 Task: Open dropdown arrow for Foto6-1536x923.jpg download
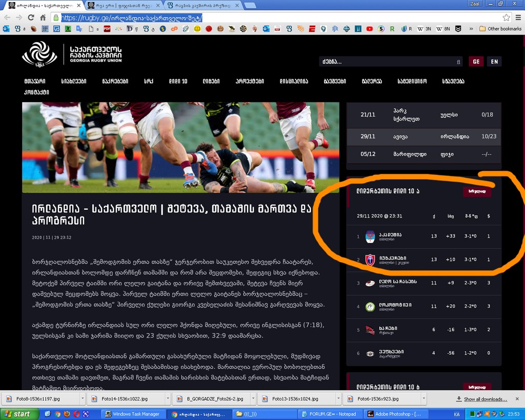point(424,399)
